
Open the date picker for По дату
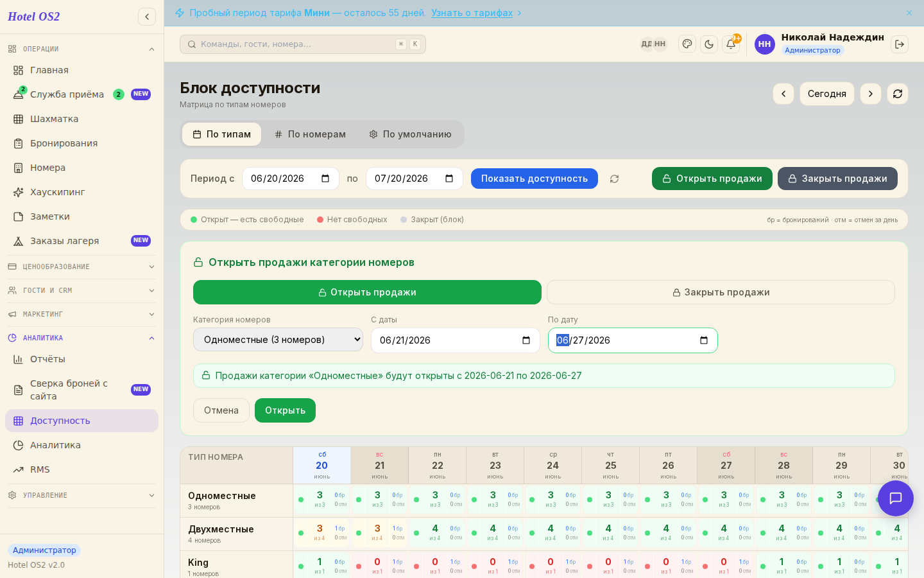click(704, 340)
